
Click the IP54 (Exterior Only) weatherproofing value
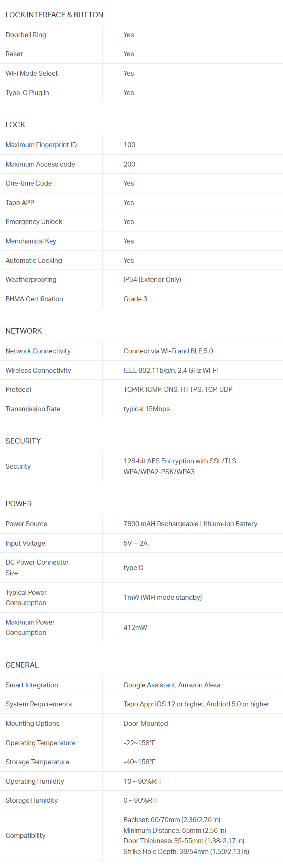coord(152,280)
